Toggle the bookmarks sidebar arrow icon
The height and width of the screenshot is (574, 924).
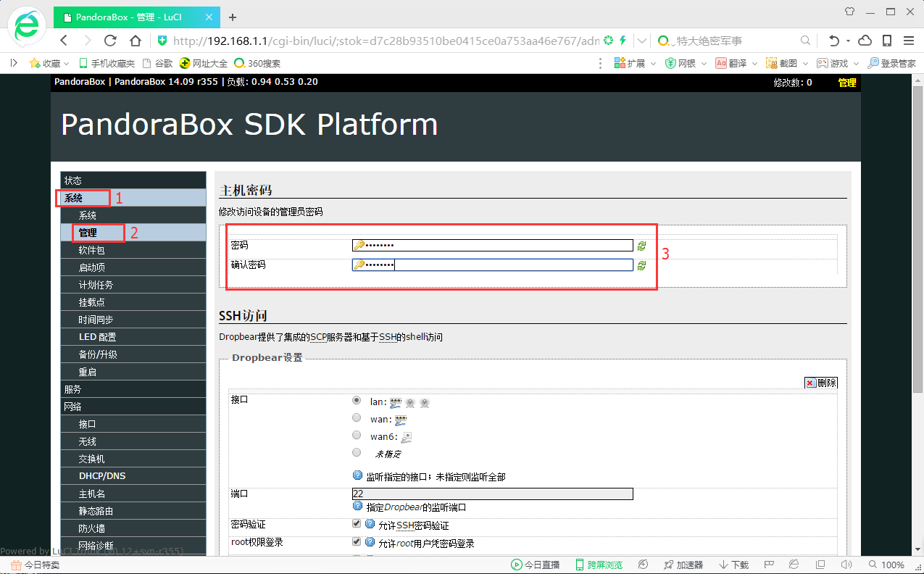14,64
